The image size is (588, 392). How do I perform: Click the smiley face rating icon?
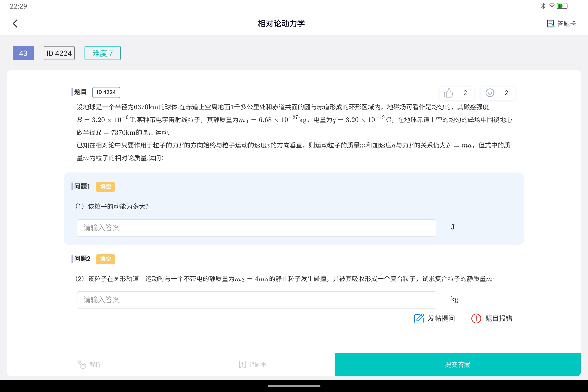[x=490, y=93]
